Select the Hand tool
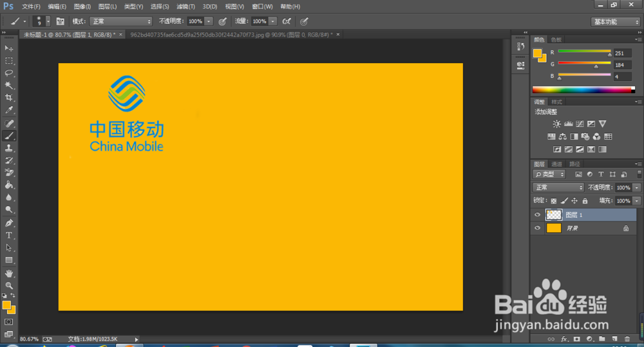Viewport: 644px width, 347px height. (x=8, y=274)
